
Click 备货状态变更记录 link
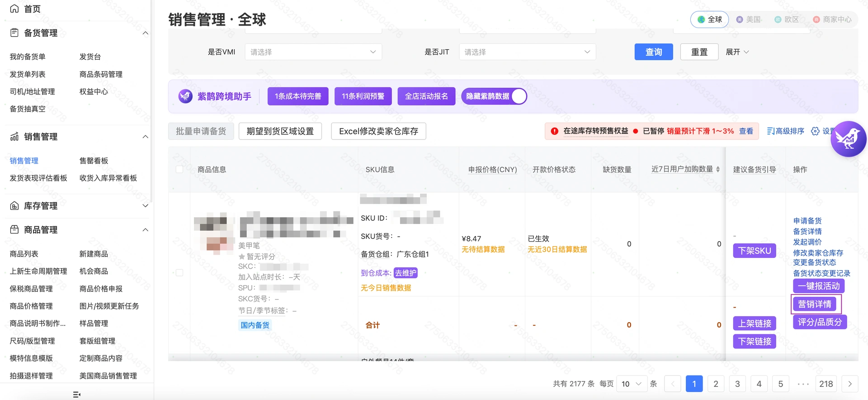pyautogui.click(x=822, y=273)
